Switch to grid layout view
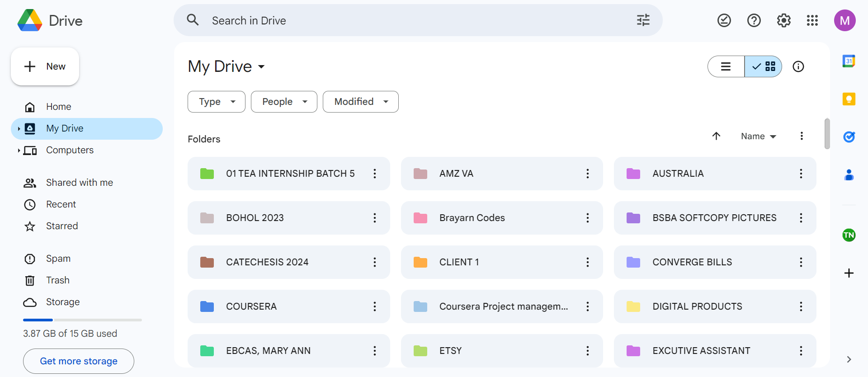This screenshot has height=377, width=868. point(764,67)
